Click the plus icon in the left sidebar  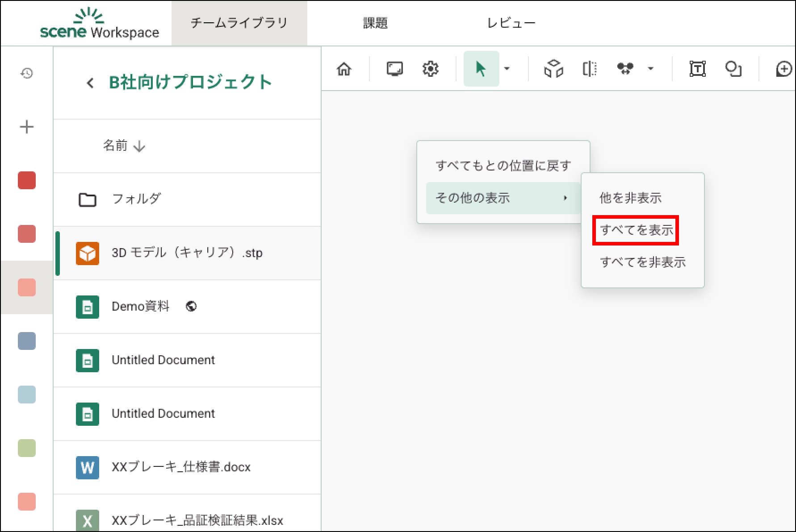27,127
